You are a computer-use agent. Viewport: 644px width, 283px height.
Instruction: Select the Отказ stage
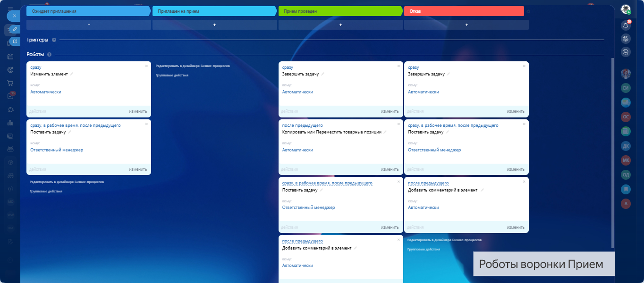click(464, 11)
